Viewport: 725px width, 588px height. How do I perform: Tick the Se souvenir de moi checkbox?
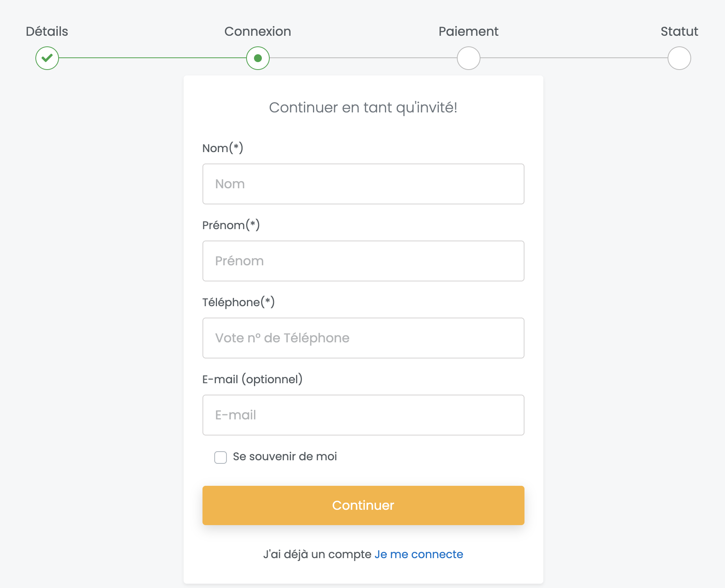point(221,457)
